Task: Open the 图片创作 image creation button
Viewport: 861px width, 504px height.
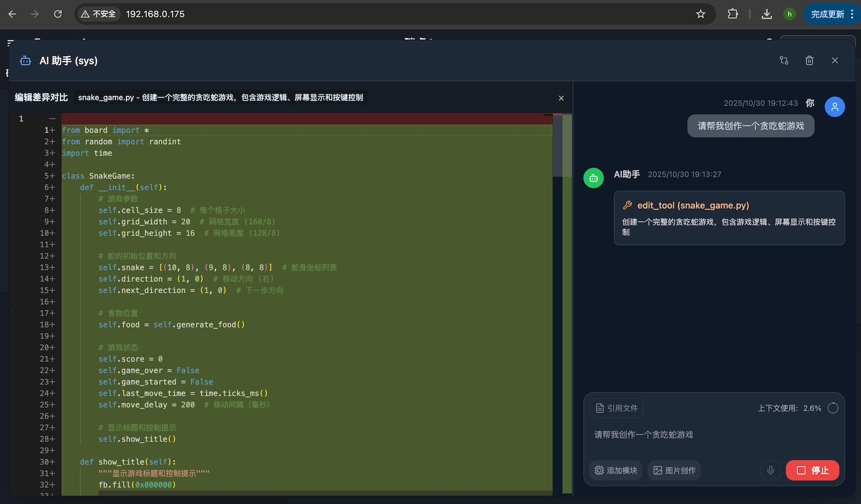Action: click(x=674, y=471)
